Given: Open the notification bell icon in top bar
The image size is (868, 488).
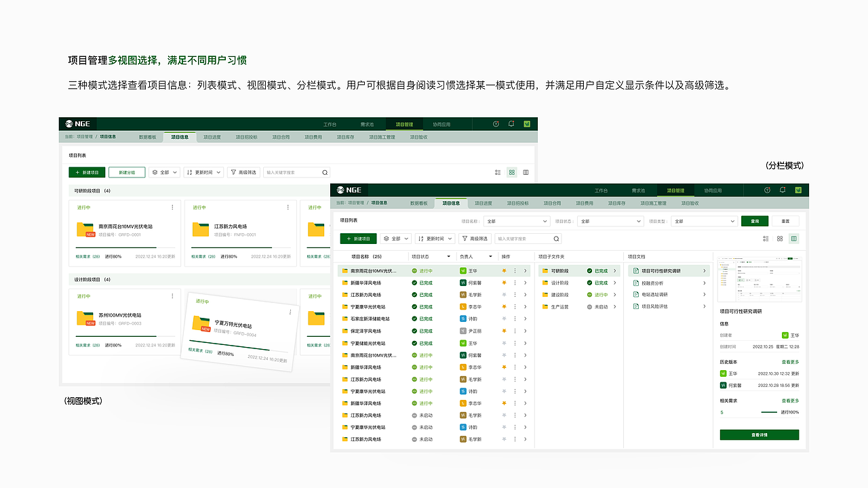Looking at the screenshot, I should pyautogui.click(x=781, y=190).
